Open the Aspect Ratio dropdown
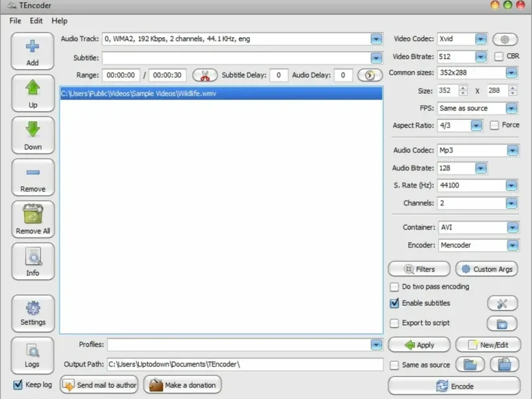Image resolution: width=532 pixels, height=399 pixels. click(x=476, y=126)
